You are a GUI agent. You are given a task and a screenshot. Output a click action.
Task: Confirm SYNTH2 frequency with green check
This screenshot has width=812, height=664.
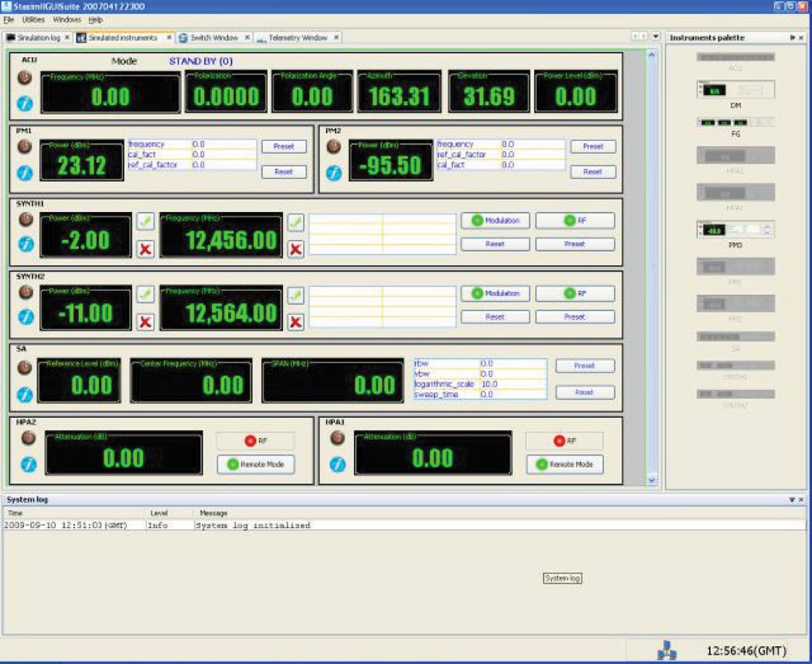pyautogui.click(x=295, y=296)
